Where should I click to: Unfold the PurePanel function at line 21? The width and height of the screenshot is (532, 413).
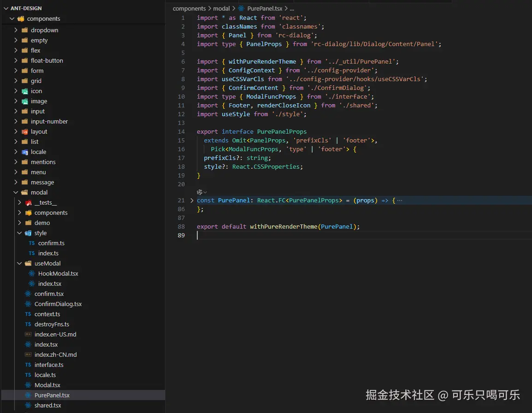pyautogui.click(x=192, y=200)
